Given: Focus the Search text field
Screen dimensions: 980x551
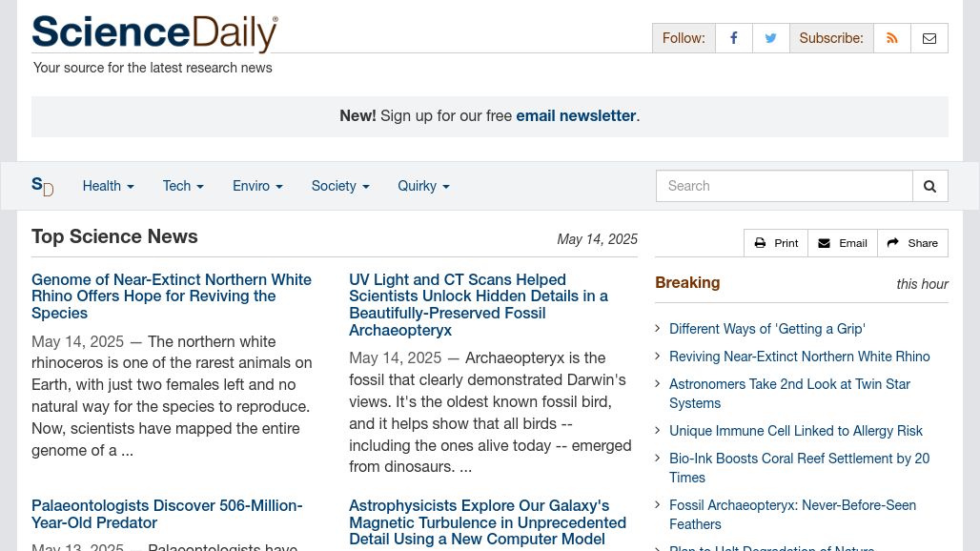Looking at the screenshot, I should 785,186.
